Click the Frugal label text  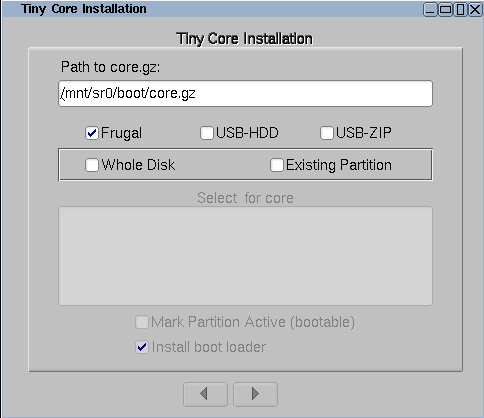[121, 133]
